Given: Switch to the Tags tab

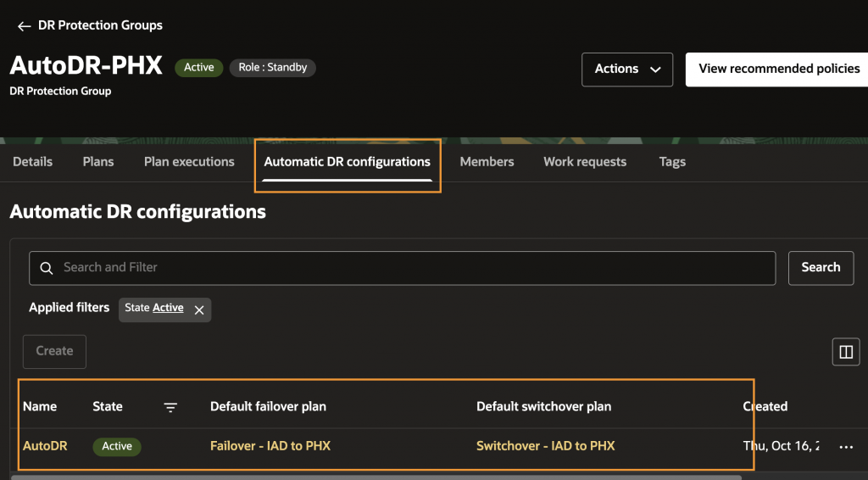Looking at the screenshot, I should point(672,162).
